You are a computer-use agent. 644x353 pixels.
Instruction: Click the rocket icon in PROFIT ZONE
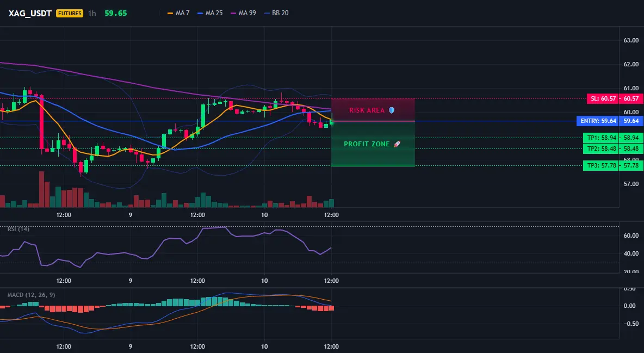(397, 144)
